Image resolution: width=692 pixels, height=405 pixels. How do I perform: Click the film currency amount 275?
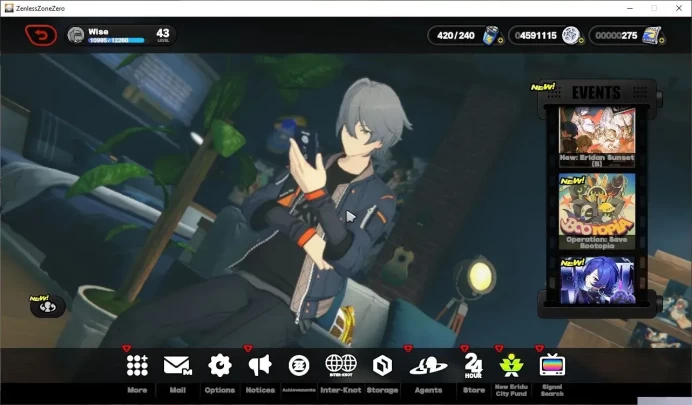[x=616, y=35]
